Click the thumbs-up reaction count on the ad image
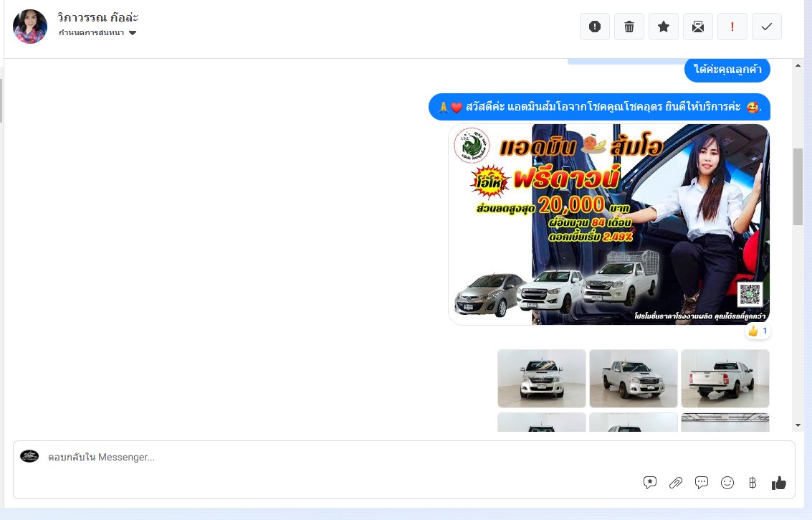The width and height of the screenshot is (812, 520). click(758, 331)
